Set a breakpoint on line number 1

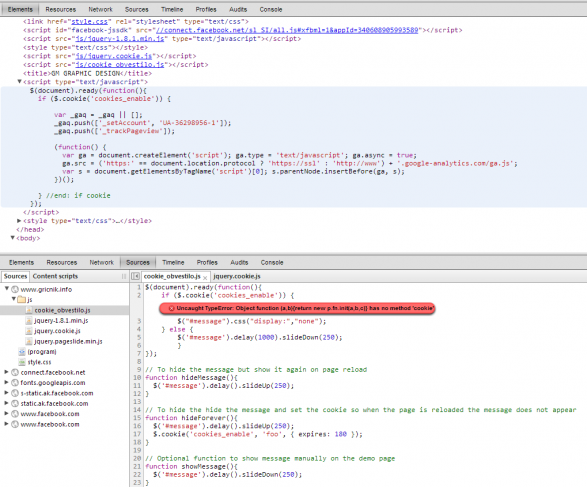(139, 287)
